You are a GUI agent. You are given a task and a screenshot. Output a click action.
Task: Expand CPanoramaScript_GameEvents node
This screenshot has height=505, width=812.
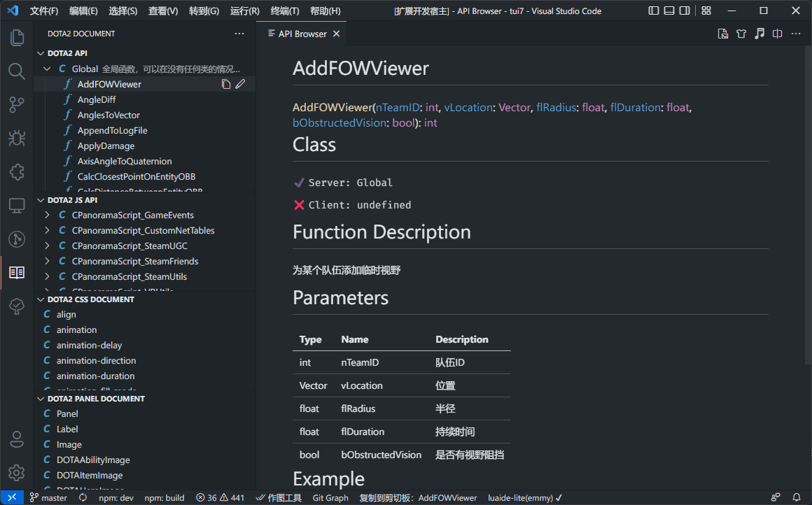(47, 215)
